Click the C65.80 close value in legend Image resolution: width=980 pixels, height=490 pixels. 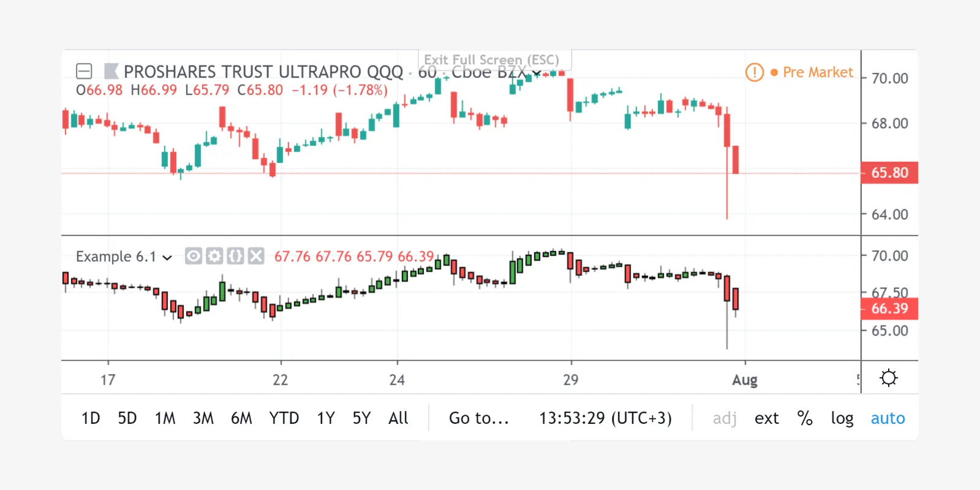[x=260, y=90]
